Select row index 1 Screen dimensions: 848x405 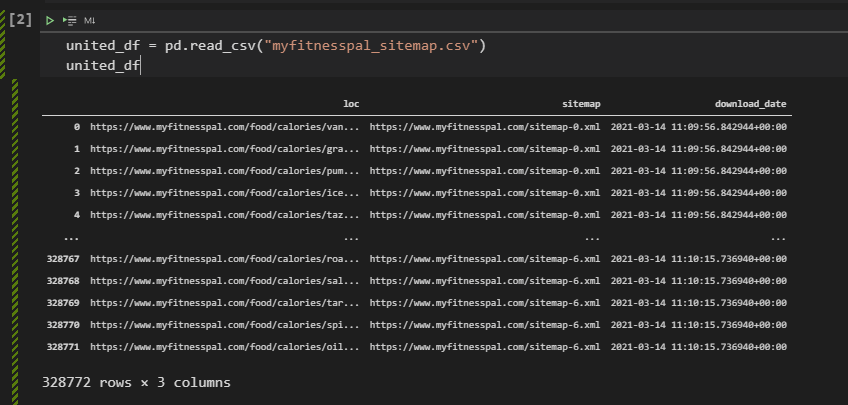pyautogui.click(x=77, y=149)
